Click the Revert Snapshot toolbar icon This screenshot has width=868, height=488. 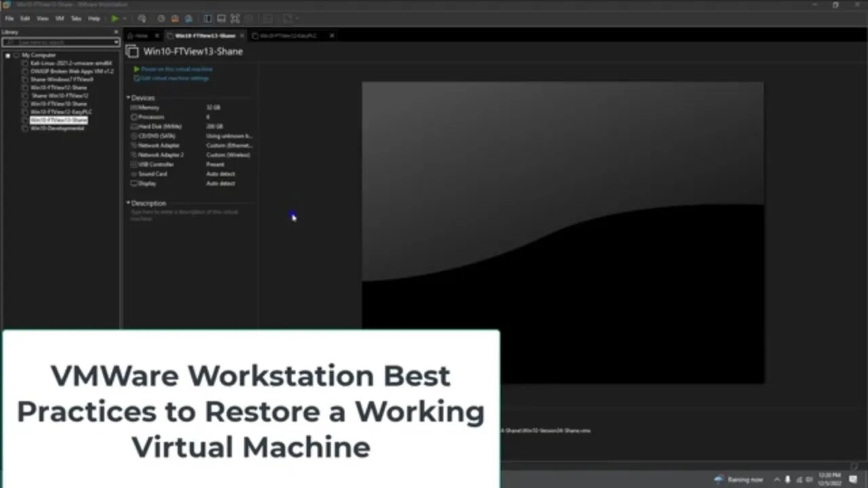coord(175,18)
